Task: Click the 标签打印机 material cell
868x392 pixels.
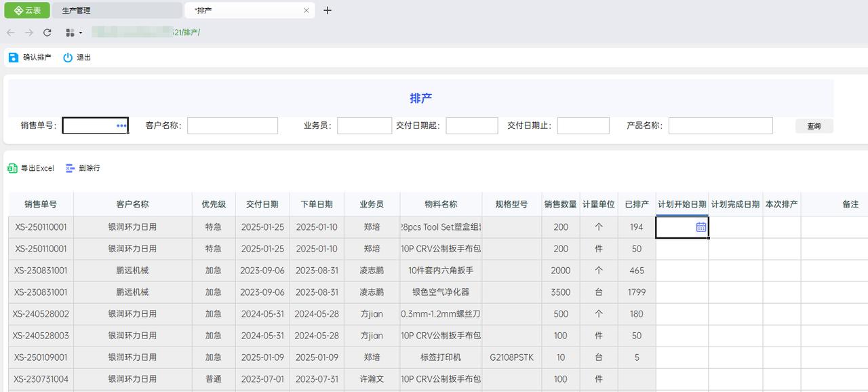Action: (441, 357)
